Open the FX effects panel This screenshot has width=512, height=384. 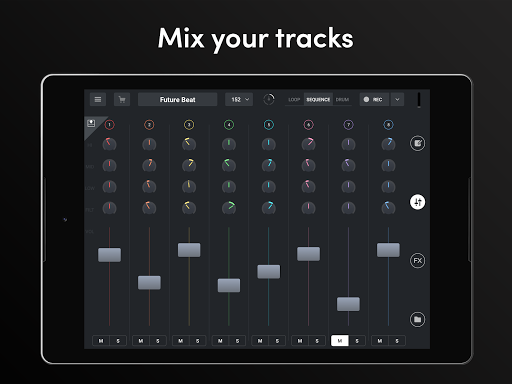tap(417, 261)
